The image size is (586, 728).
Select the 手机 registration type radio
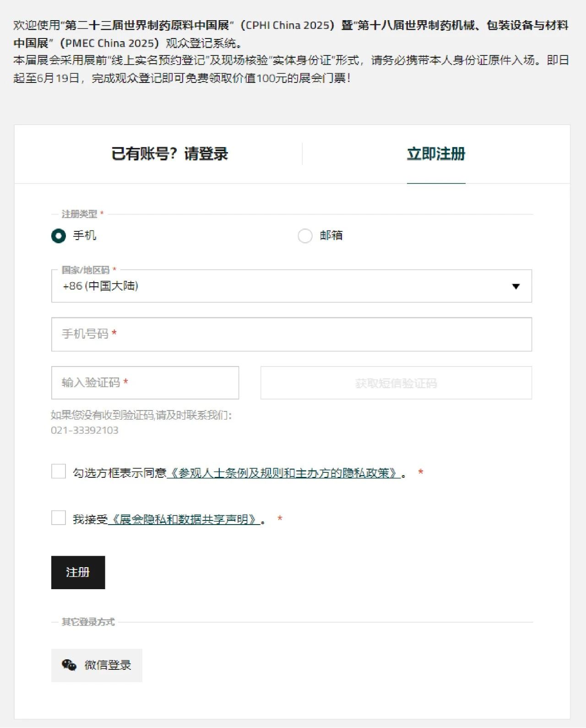59,236
